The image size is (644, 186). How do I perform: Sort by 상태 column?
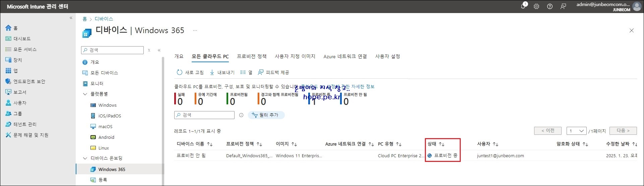(436, 144)
